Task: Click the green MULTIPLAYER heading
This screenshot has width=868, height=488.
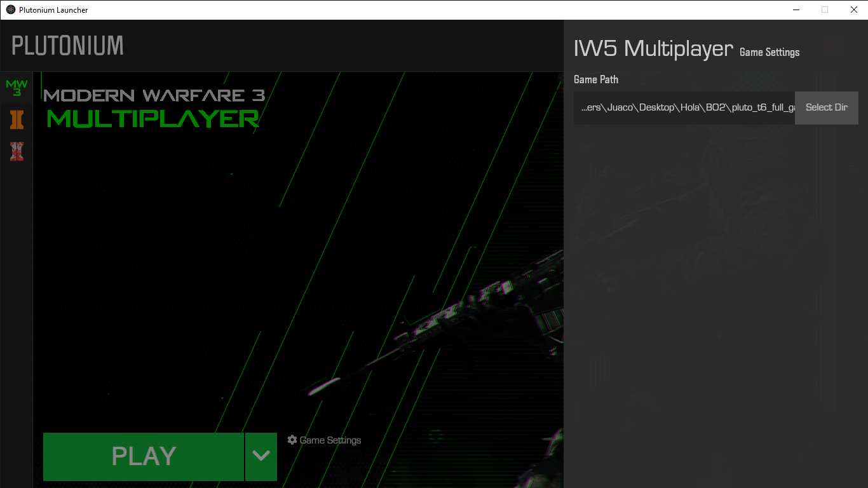Action: (153, 118)
